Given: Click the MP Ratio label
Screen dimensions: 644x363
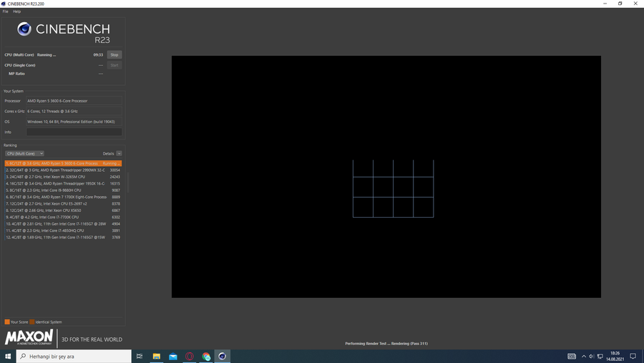Looking at the screenshot, I should [x=17, y=74].
